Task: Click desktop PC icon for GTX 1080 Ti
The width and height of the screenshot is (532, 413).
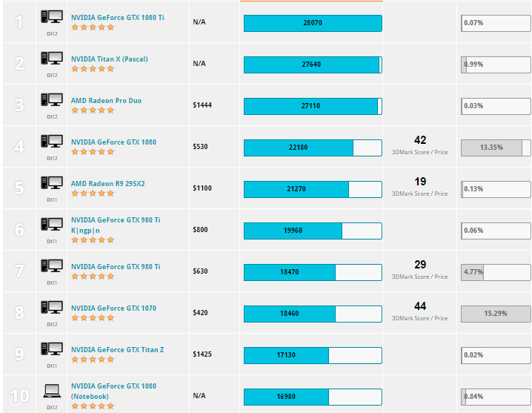Action: pos(52,16)
